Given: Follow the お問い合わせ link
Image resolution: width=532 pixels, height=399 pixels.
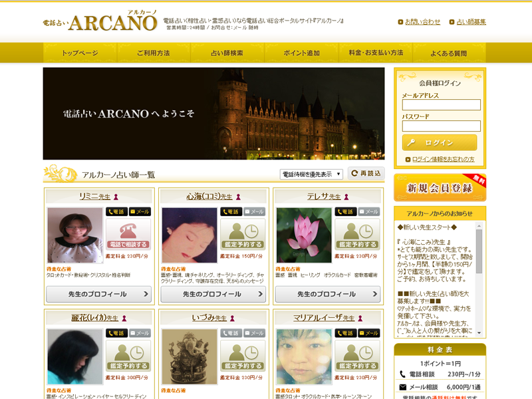Looking at the screenshot, I should coord(422,22).
